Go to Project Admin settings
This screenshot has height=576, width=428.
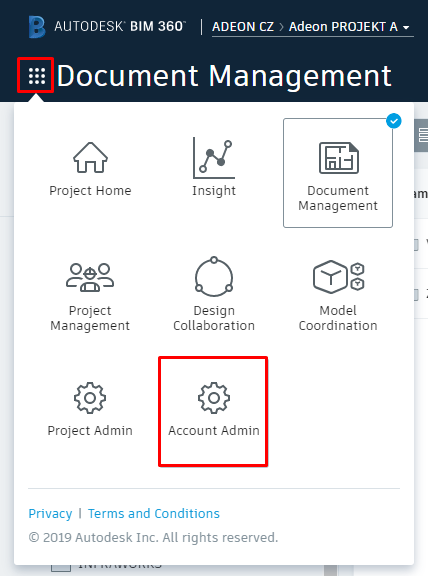pos(90,410)
